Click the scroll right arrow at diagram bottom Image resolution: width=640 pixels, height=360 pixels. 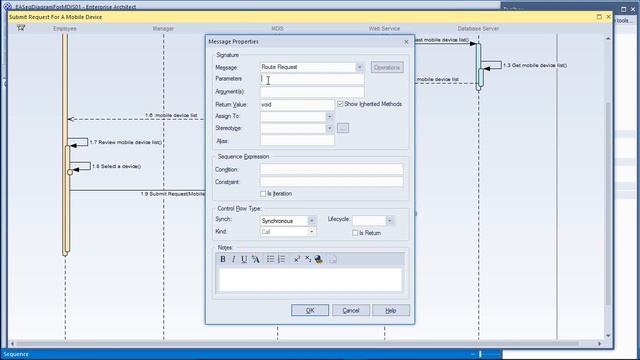coord(600,344)
